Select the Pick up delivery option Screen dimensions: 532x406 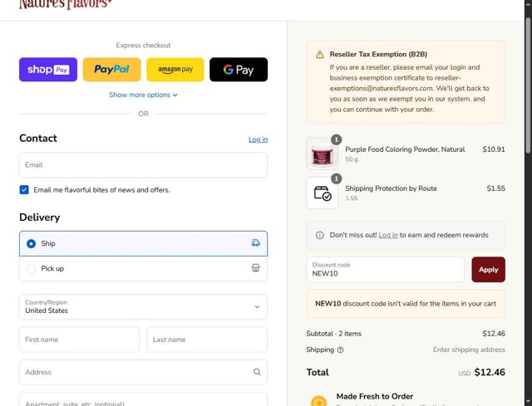pyautogui.click(x=143, y=268)
